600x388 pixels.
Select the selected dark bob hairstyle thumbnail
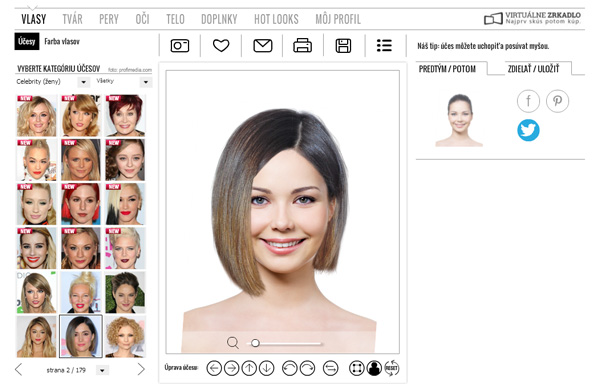pos(81,336)
